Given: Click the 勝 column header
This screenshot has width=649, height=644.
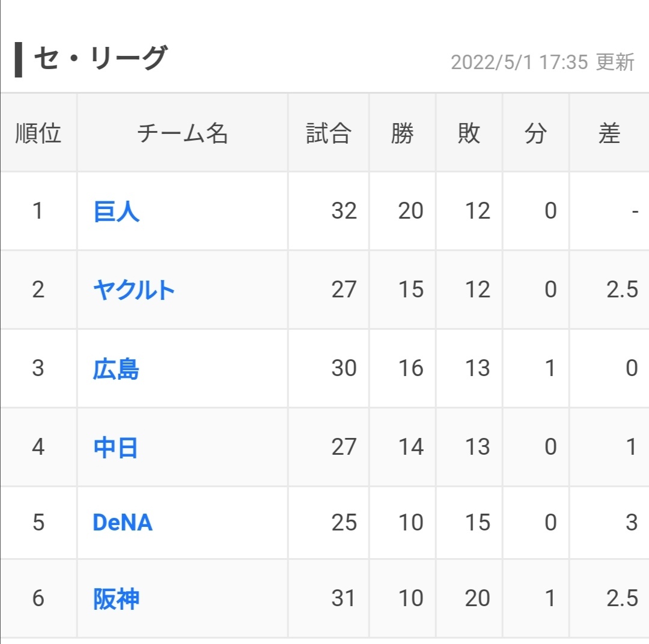Looking at the screenshot, I should click(x=402, y=133).
